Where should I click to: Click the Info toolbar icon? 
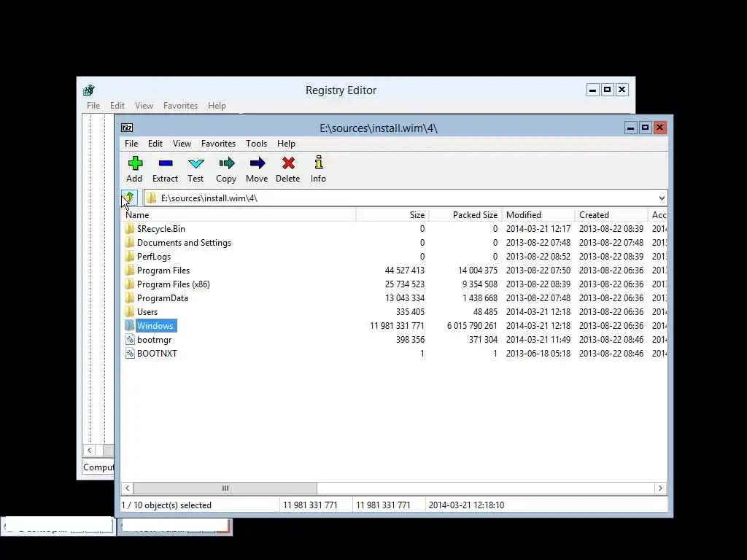319,163
